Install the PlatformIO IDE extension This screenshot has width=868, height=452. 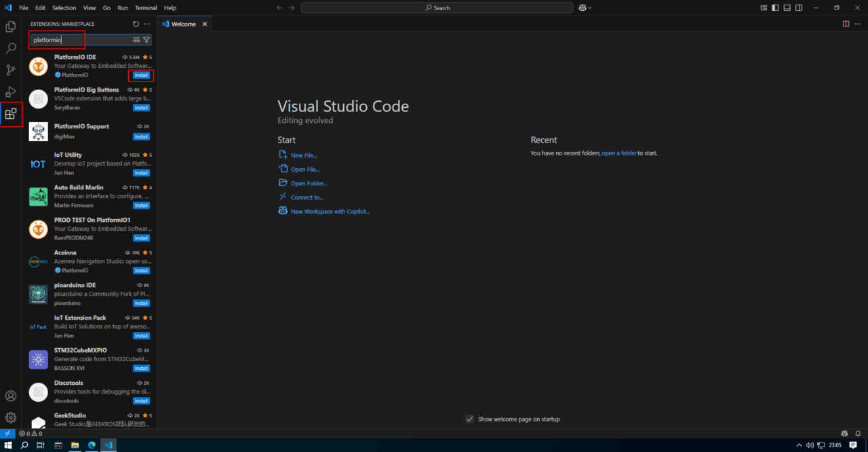[141, 75]
